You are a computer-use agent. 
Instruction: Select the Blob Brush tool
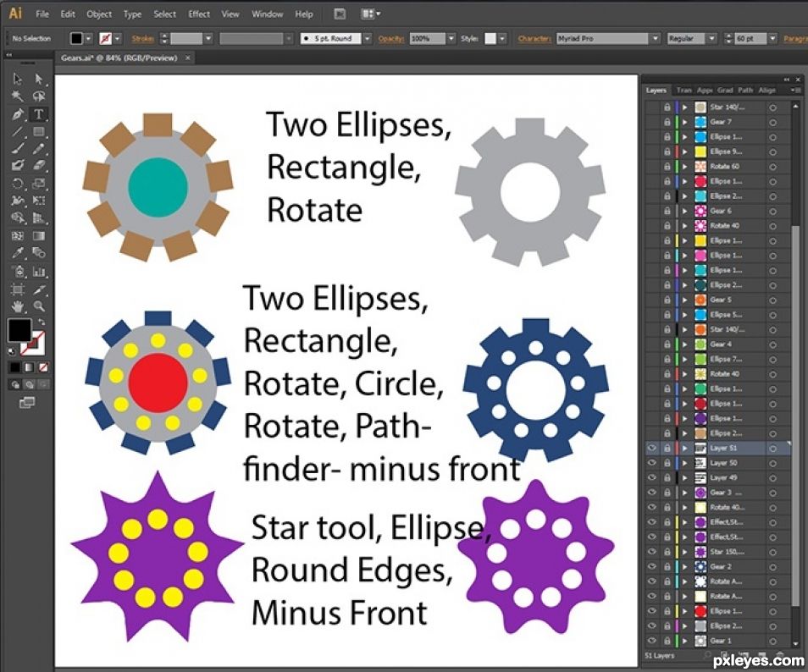(18, 166)
